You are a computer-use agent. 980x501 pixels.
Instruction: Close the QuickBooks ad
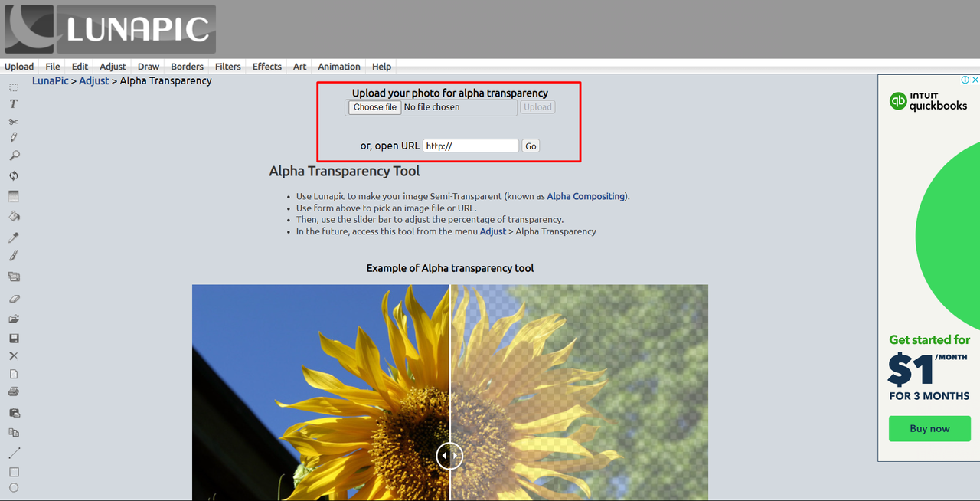tap(975, 80)
